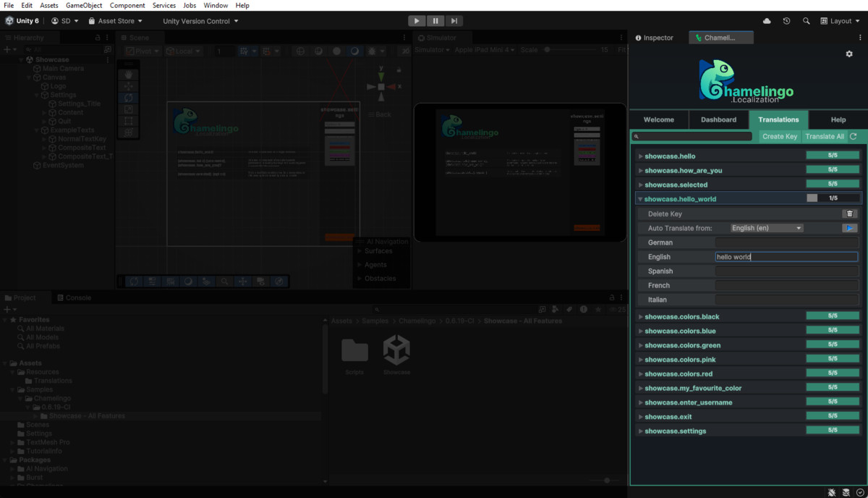This screenshot has height=498, width=868.
Task: Click the trash icon to delete the key
Action: pyautogui.click(x=850, y=214)
